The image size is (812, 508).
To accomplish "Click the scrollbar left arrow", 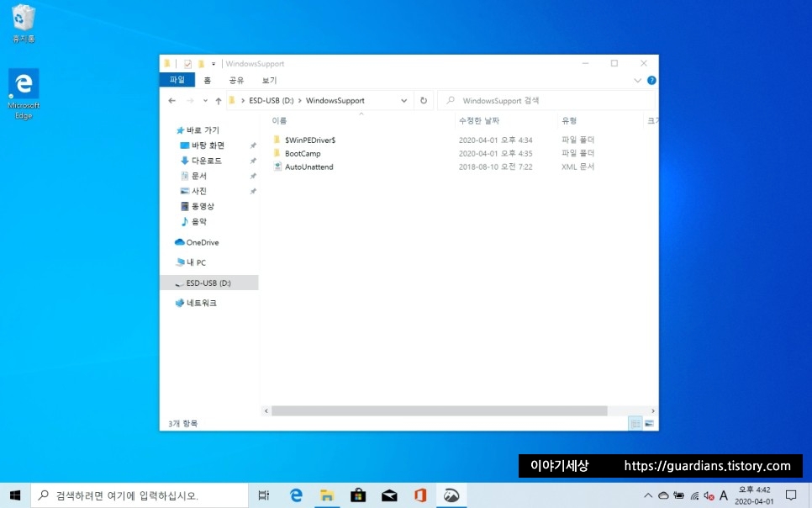I will (x=266, y=410).
